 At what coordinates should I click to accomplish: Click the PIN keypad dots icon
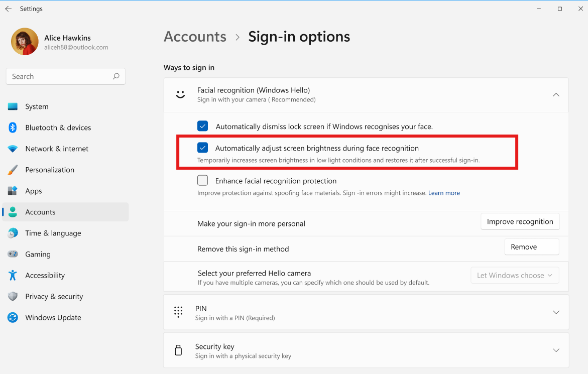point(178,312)
